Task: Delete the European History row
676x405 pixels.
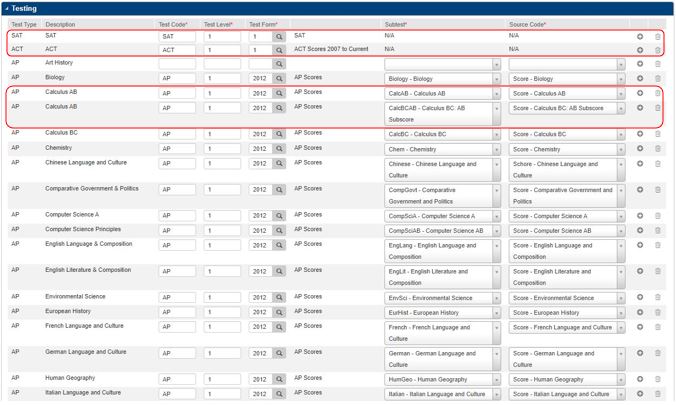Action: [x=657, y=312]
